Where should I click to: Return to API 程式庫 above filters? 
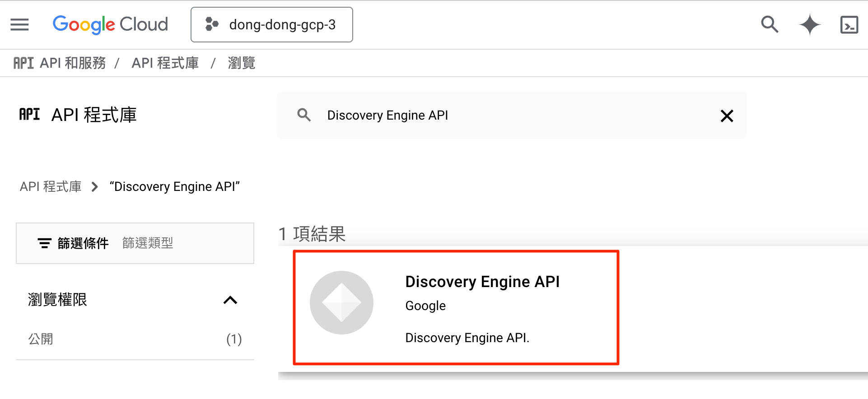pyautogui.click(x=51, y=186)
